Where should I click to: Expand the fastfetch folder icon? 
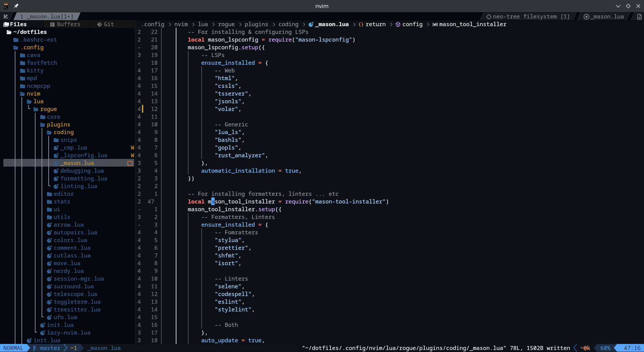pos(22,63)
